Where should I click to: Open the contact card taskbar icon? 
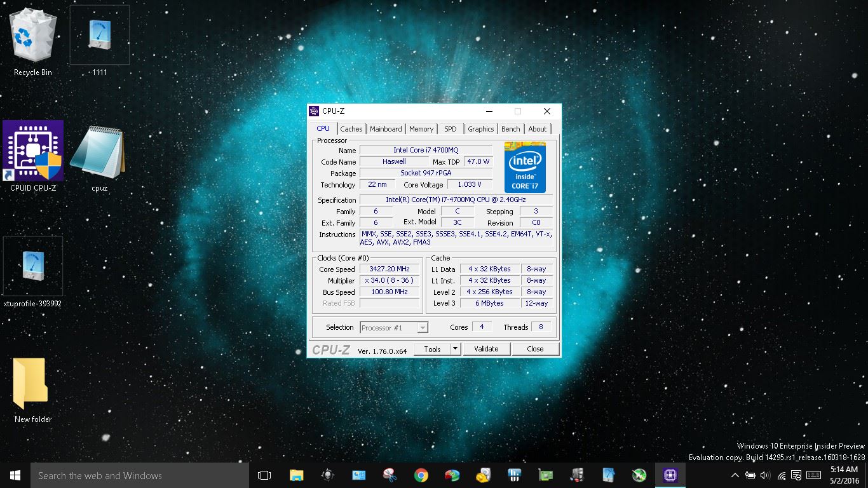coord(358,475)
